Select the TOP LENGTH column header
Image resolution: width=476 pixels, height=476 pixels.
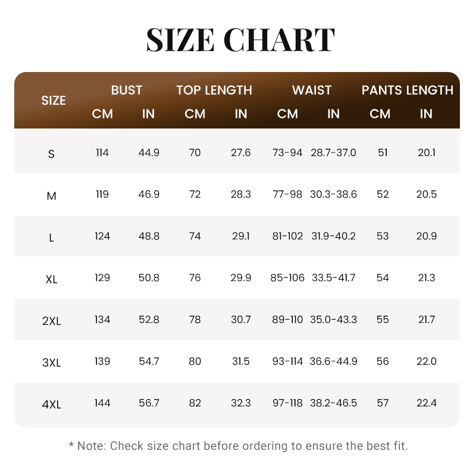(x=214, y=90)
